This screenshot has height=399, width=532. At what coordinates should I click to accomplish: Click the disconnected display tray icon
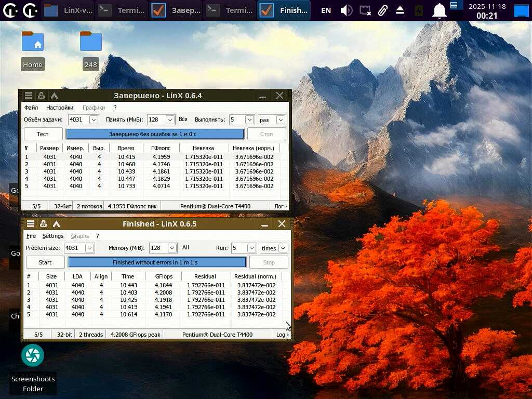click(365, 10)
